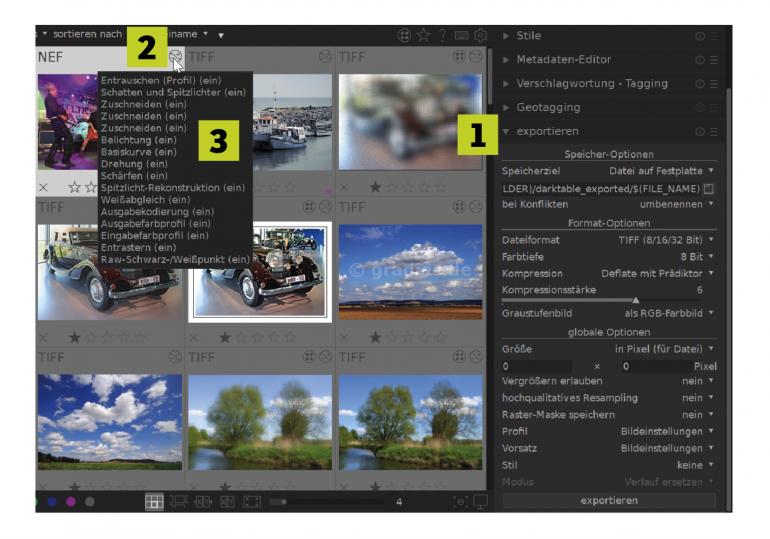Click altered icon on blurred TIFF thumbnail
Screen dimensions: 770x539
(475, 56)
